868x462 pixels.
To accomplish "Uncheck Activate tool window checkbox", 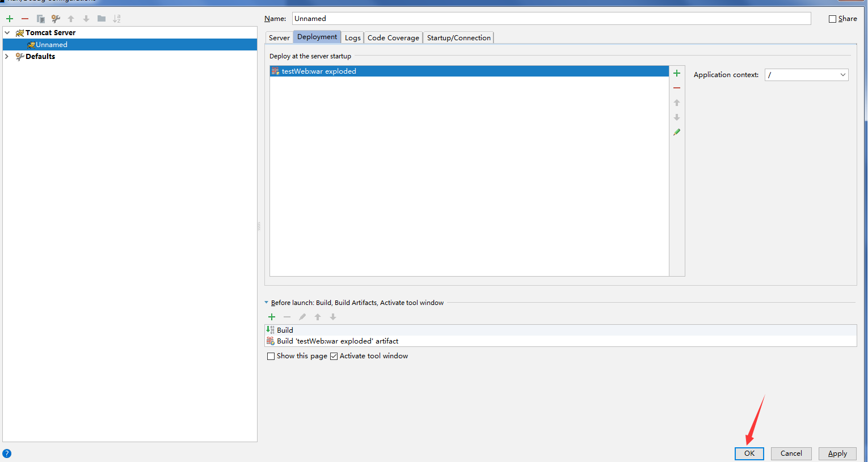I will [334, 357].
